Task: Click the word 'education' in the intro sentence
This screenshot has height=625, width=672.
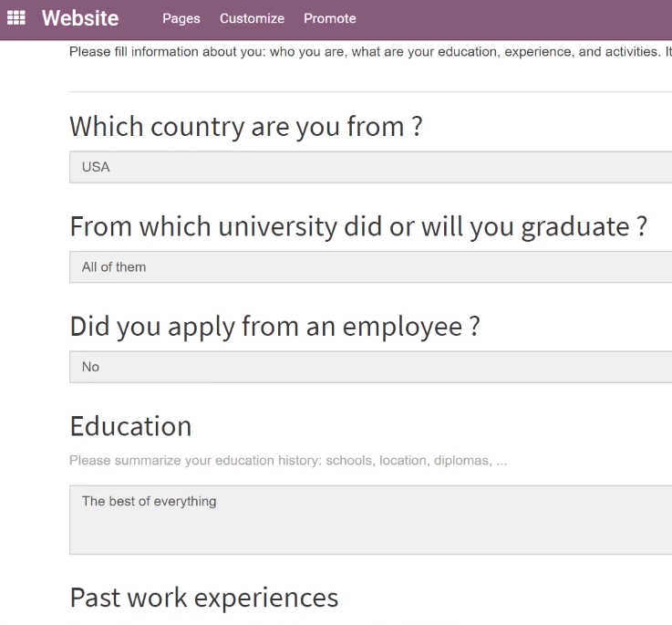Action: 468,52
